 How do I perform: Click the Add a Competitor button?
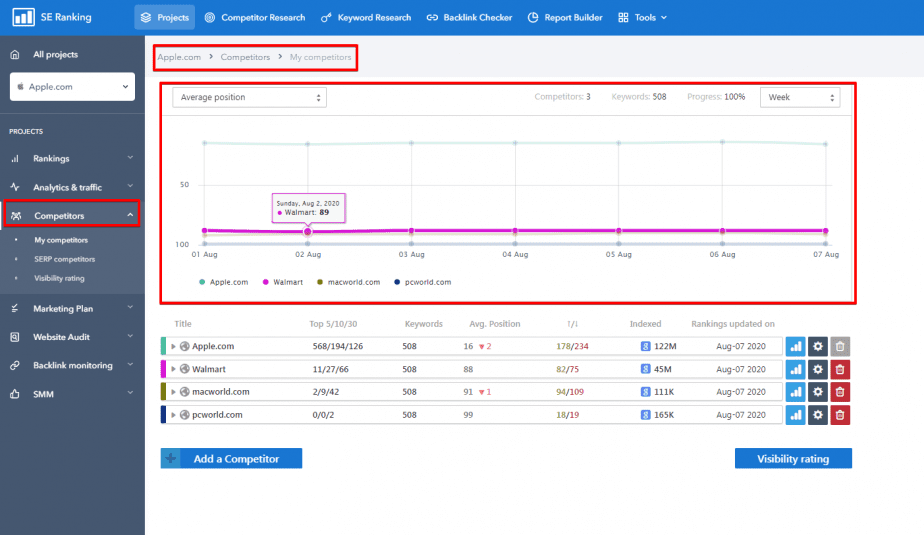coord(232,458)
